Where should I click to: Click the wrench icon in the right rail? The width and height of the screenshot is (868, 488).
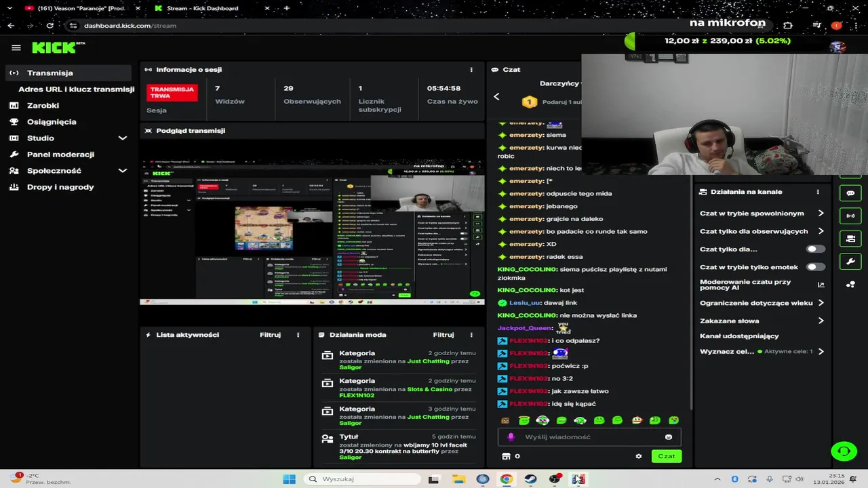[850, 262]
